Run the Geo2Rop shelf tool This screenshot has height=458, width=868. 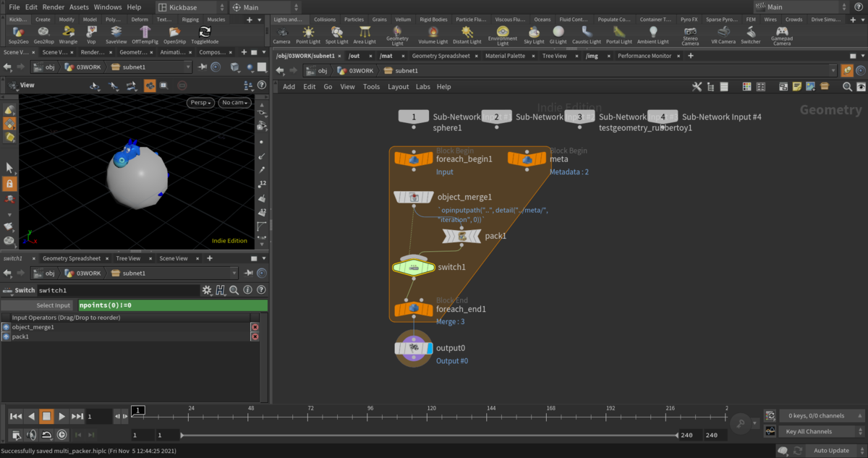point(43,35)
